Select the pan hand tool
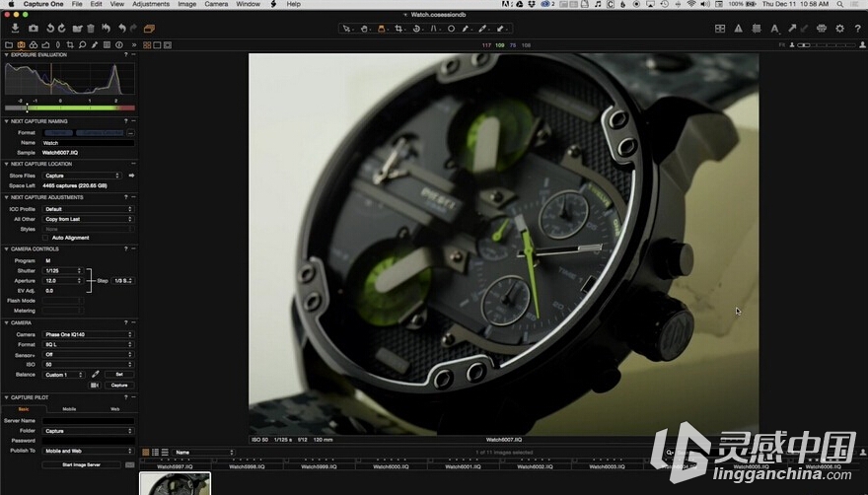The height and width of the screenshot is (495, 868). [364, 29]
